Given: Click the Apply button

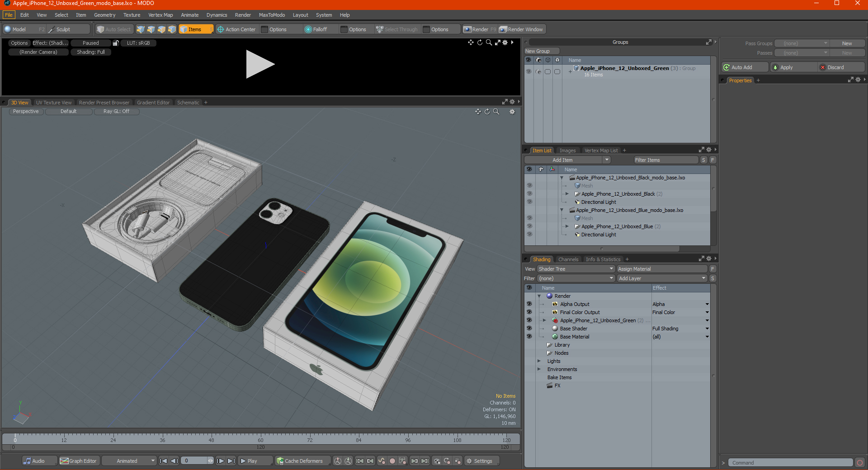Looking at the screenshot, I should pos(793,67).
